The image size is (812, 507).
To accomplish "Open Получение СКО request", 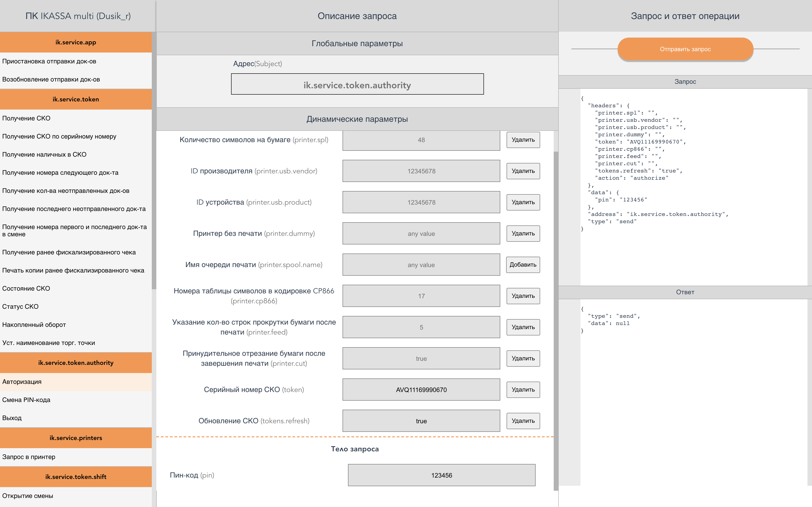I will tap(26, 118).
